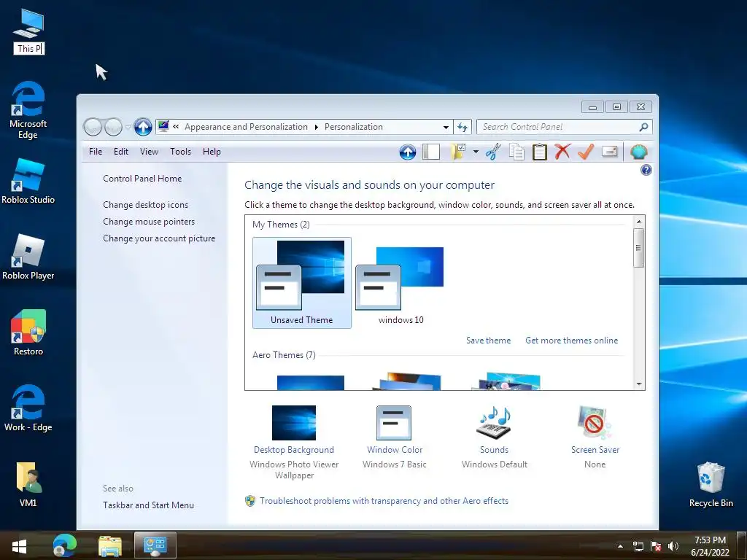The image size is (747, 560).
Task: Click the Personalization breadcrumb
Action: pyautogui.click(x=354, y=127)
